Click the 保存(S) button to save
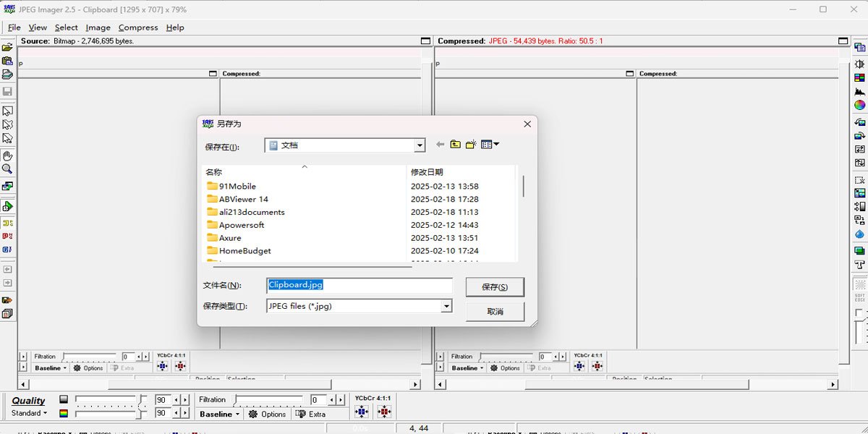Viewport: 868px width, 434px height. coord(495,286)
